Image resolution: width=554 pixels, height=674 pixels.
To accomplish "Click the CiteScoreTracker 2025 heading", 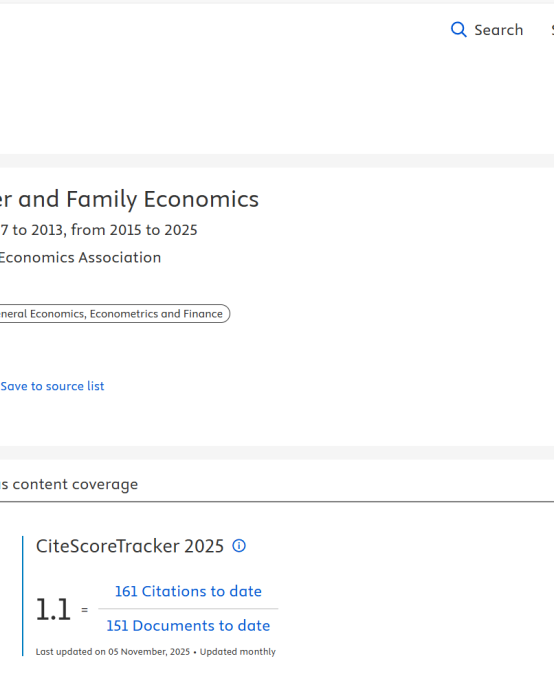I will tap(130, 546).
